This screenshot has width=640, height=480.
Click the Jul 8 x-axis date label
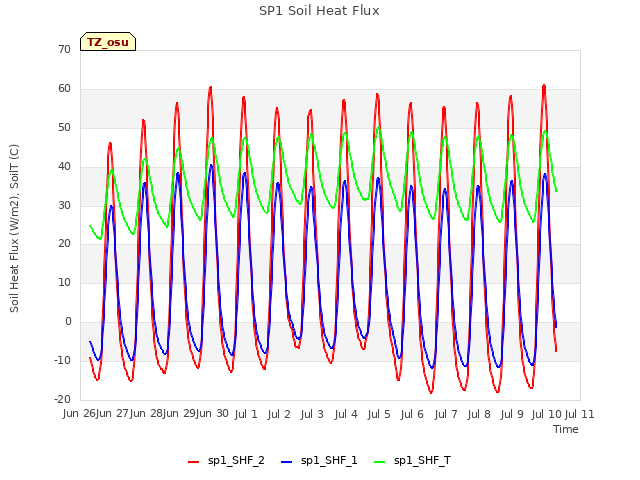point(479,414)
